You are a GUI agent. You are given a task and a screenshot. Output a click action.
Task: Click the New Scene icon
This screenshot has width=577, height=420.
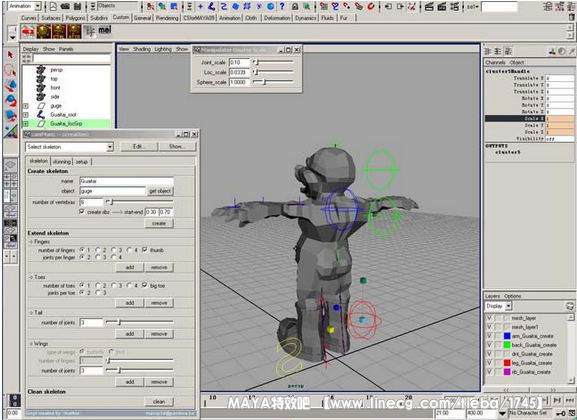[x=53, y=6]
